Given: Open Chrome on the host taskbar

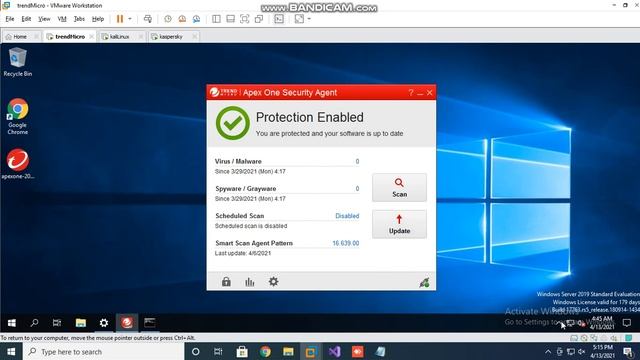Looking at the screenshot, I should (x=265, y=351).
